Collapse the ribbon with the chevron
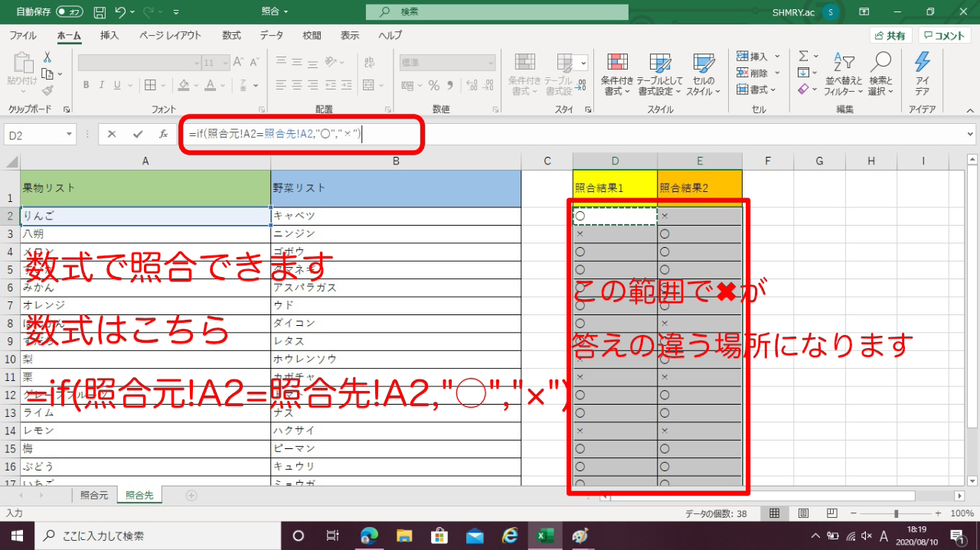Image resolution: width=980 pixels, height=550 pixels. [971, 109]
